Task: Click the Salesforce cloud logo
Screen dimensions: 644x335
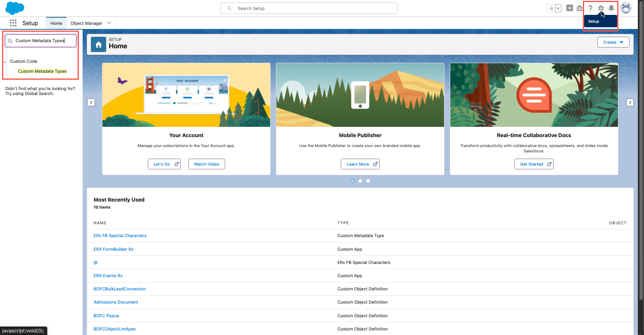Action: click(x=15, y=8)
